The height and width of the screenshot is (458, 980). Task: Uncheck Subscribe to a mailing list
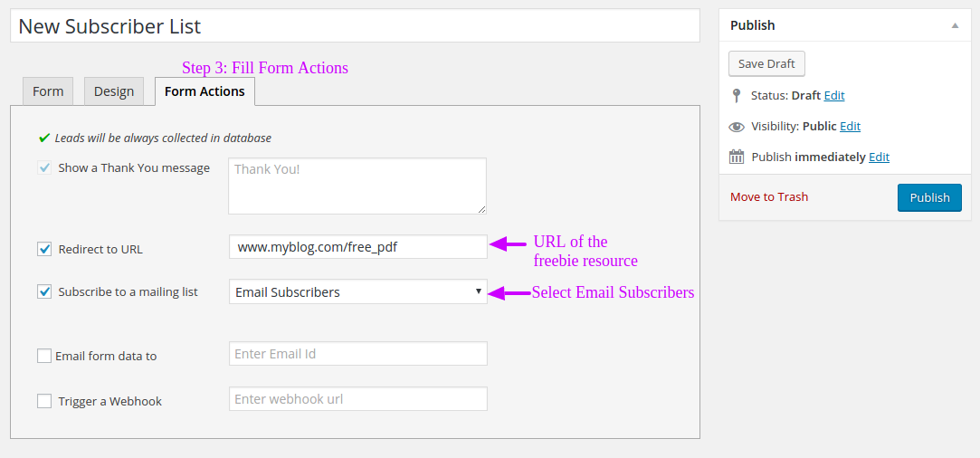[44, 291]
